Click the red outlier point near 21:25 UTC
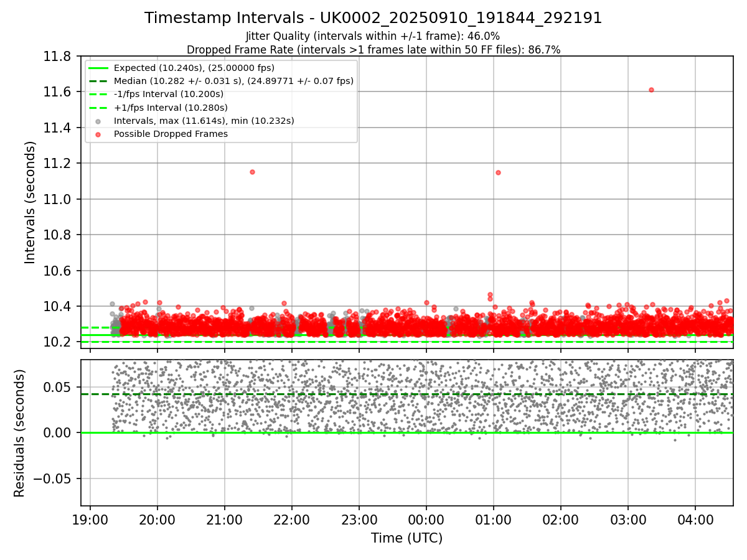This screenshot has width=747, height=560. click(252, 172)
